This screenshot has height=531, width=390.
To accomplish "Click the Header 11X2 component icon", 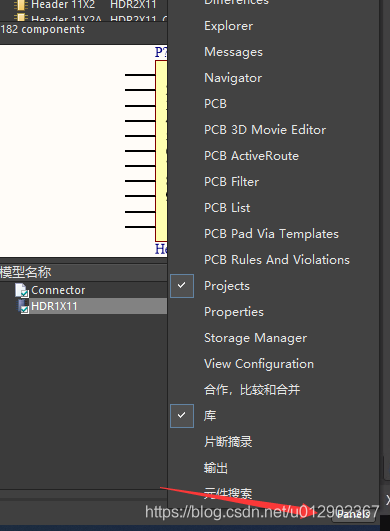I will tap(21, 5).
